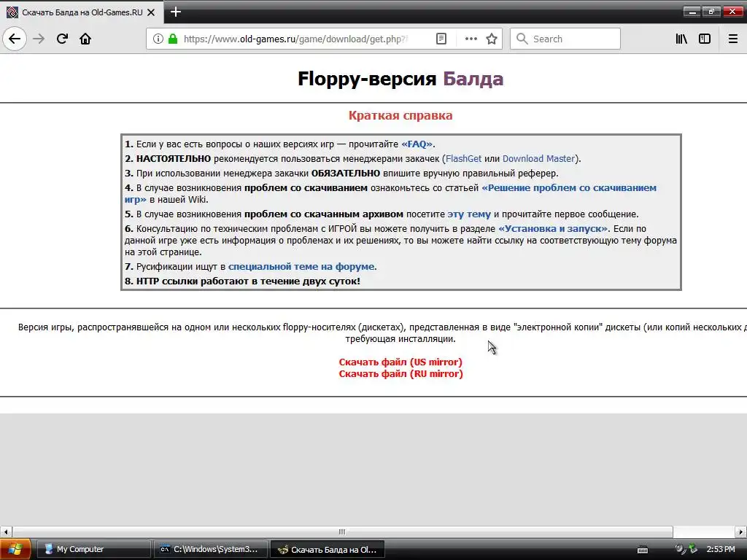Screen dimensions: 747x560
Task: Open the «Установка и запуск» link
Action: [553, 228]
